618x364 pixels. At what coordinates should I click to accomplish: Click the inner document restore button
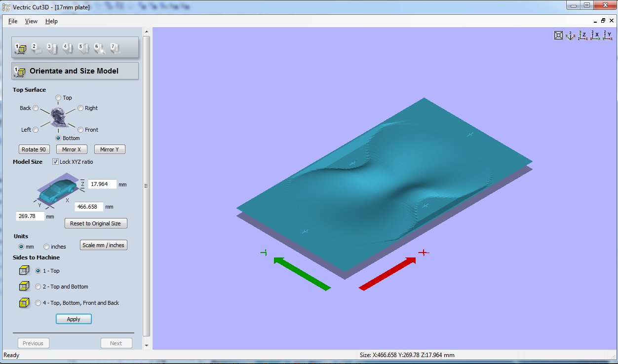point(603,21)
